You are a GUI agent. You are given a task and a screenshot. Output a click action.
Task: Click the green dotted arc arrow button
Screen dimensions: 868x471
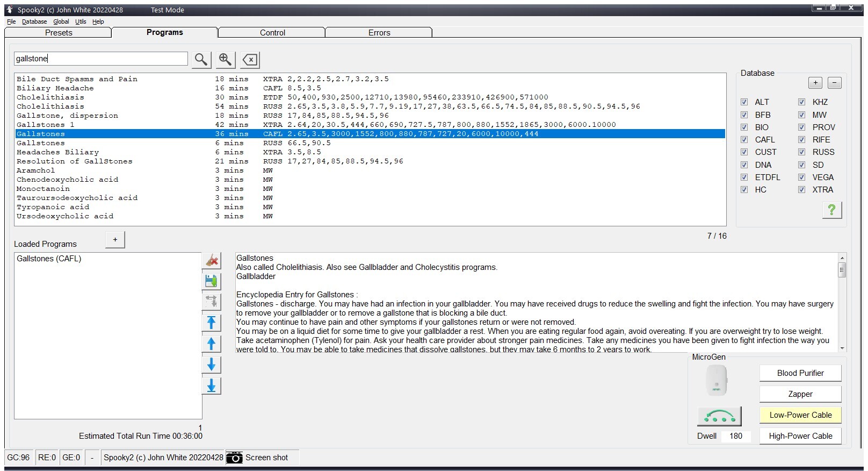click(719, 416)
